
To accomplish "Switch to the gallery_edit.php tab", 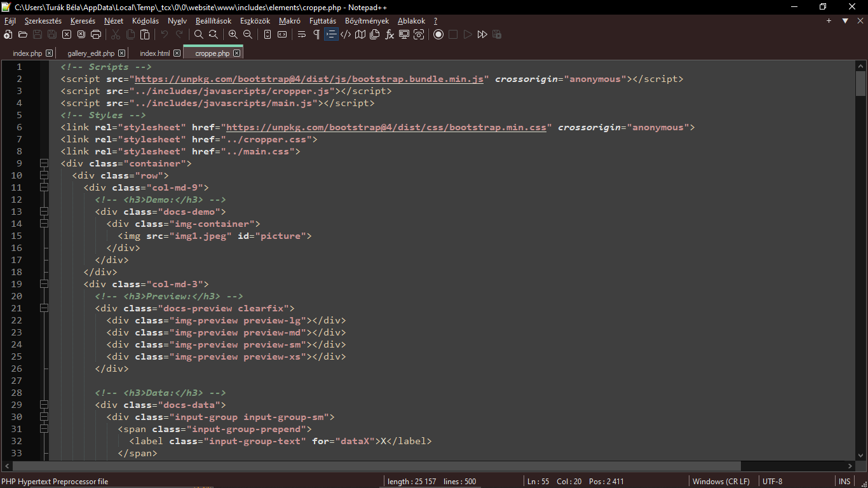I will coord(90,53).
